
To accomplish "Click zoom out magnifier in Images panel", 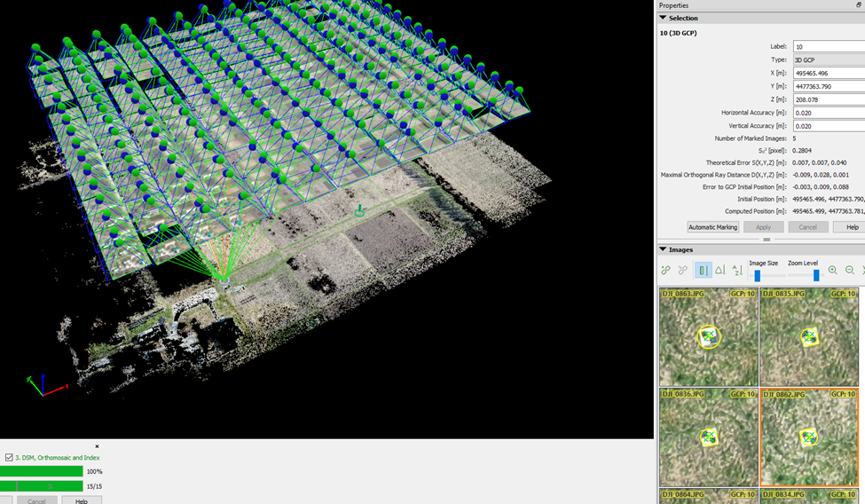I will pos(850,270).
